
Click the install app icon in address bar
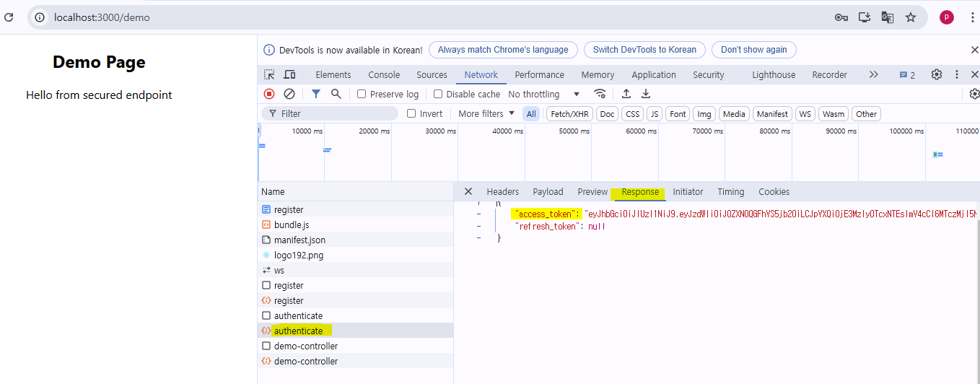pyautogui.click(x=865, y=17)
